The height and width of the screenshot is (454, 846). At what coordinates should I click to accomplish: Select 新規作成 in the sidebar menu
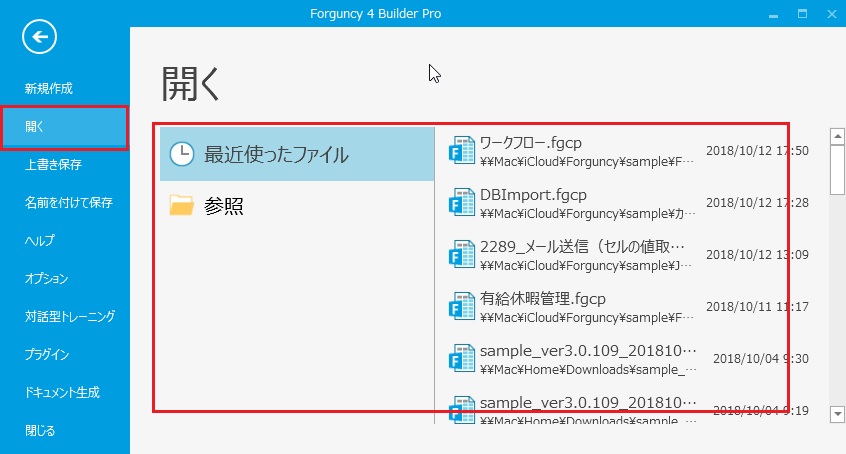(x=49, y=89)
